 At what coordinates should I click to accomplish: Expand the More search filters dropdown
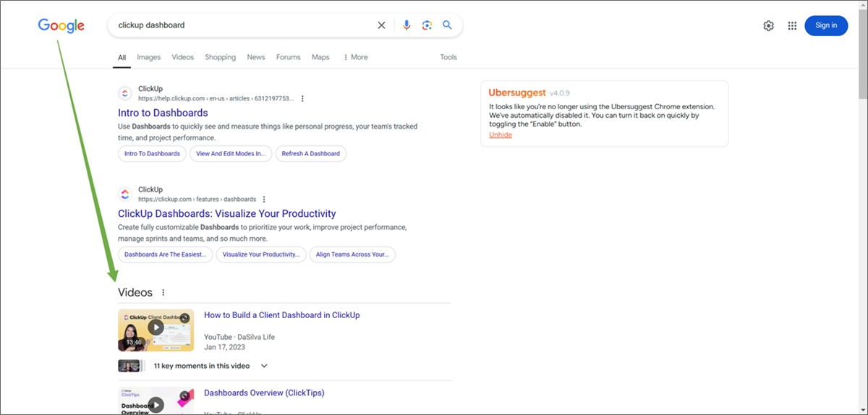(355, 57)
